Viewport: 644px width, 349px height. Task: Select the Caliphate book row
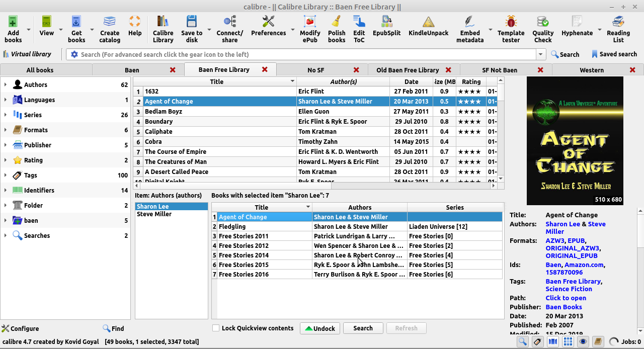(315, 131)
